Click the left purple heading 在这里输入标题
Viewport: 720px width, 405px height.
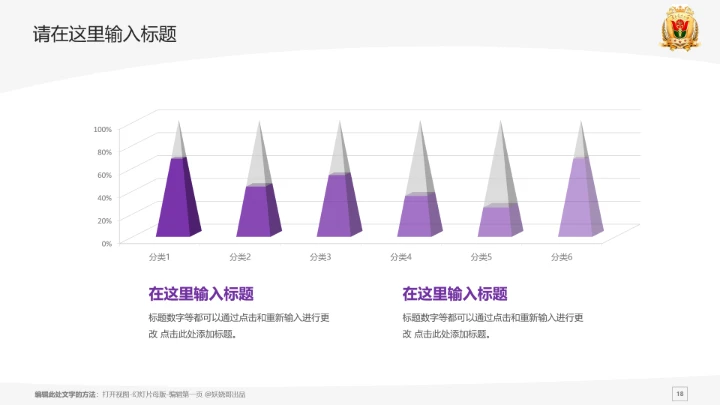[x=201, y=294]
